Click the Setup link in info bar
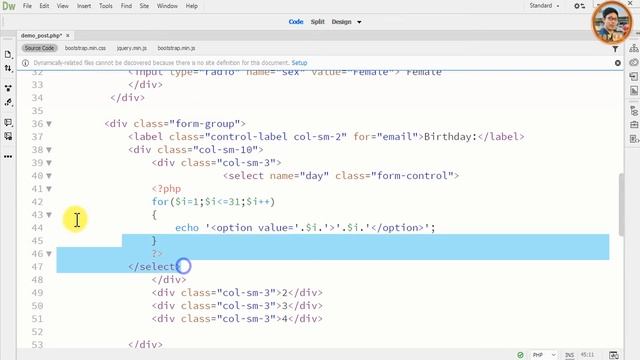Image resolution: width=640 pixels, height=360 pixels. point(299,63)
